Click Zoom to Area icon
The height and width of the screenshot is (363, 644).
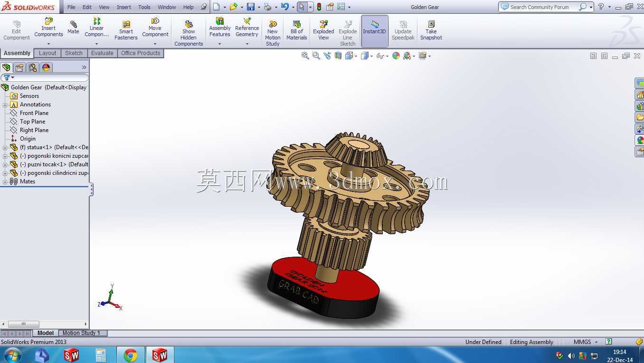tap(316, 56)
